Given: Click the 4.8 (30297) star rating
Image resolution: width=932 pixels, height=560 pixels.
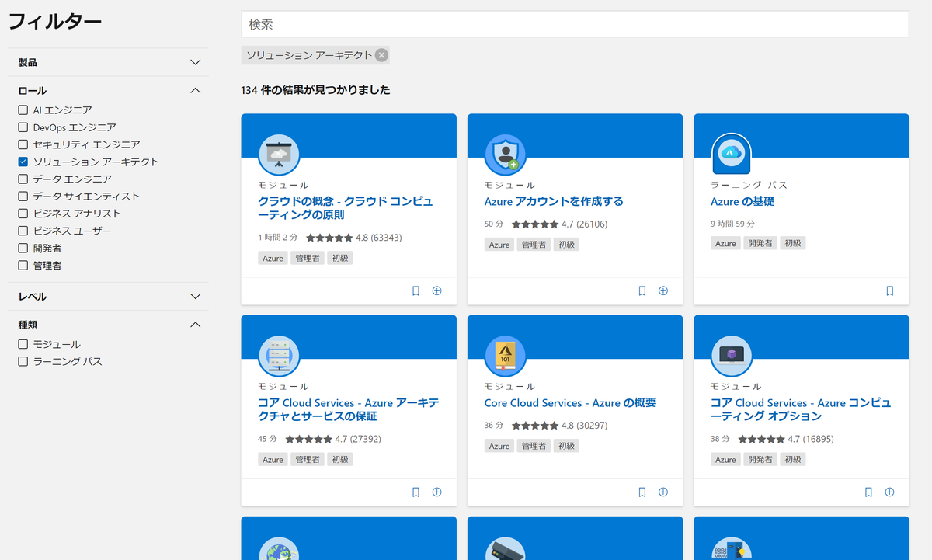Looking at the screenshot, I should [560, 426].
